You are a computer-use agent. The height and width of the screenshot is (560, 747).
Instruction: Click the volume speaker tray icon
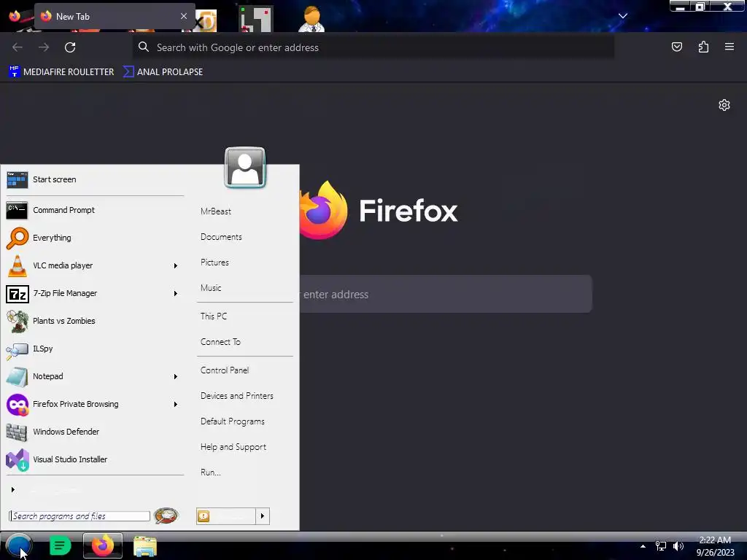(678, 546)
